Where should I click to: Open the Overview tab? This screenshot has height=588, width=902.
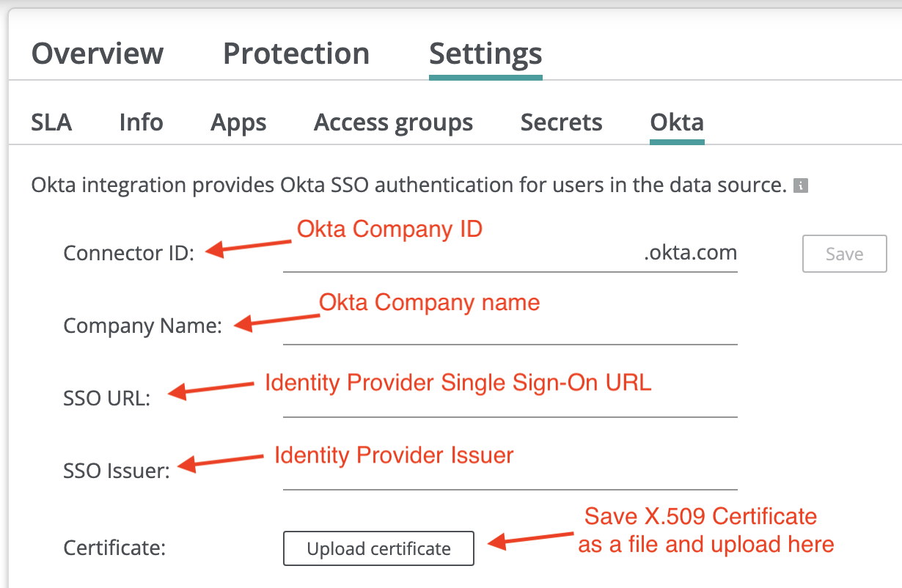pos(98,54)
